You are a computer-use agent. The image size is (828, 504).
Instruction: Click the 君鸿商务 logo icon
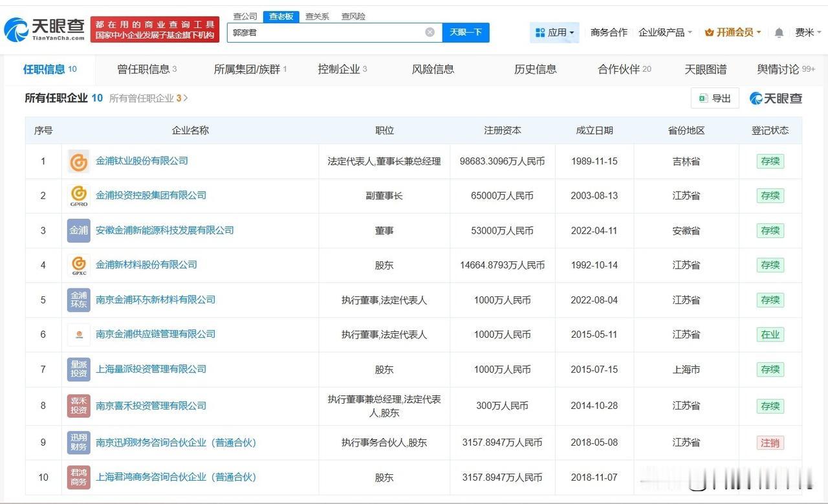tap(79, 477)
